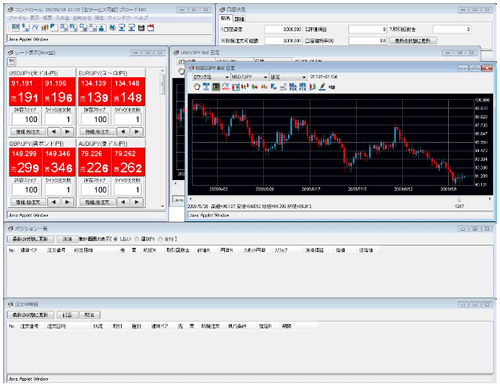Click candlestick chart icon in Control toolbar
Image resolution: width=500 pixels, height=385 pixels.
tap(44, 28)
